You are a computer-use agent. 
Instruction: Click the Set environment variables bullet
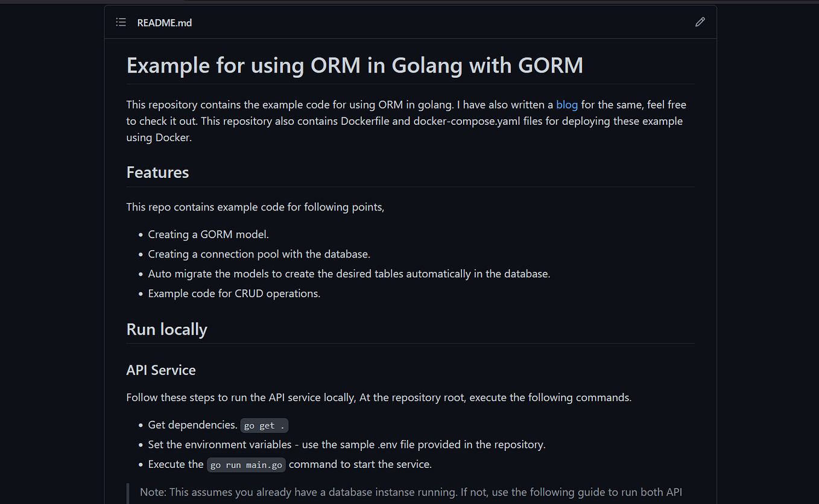point(346,444)
